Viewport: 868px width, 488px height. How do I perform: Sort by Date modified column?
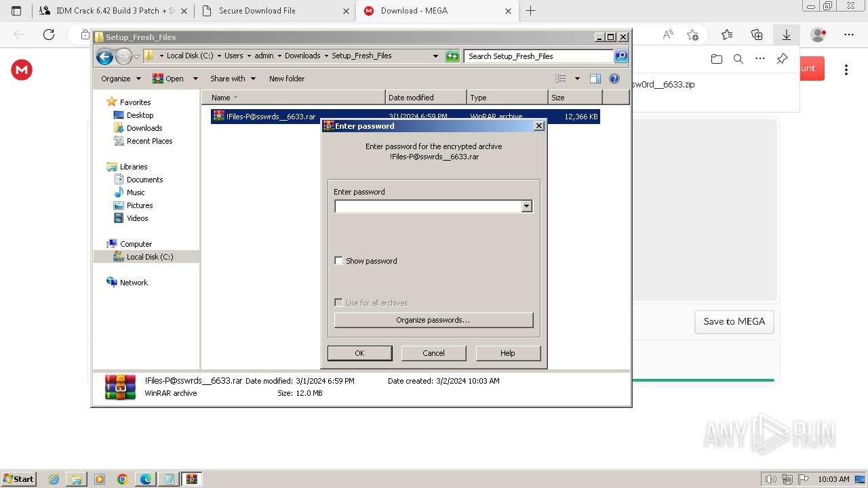[x=426, y=98]
